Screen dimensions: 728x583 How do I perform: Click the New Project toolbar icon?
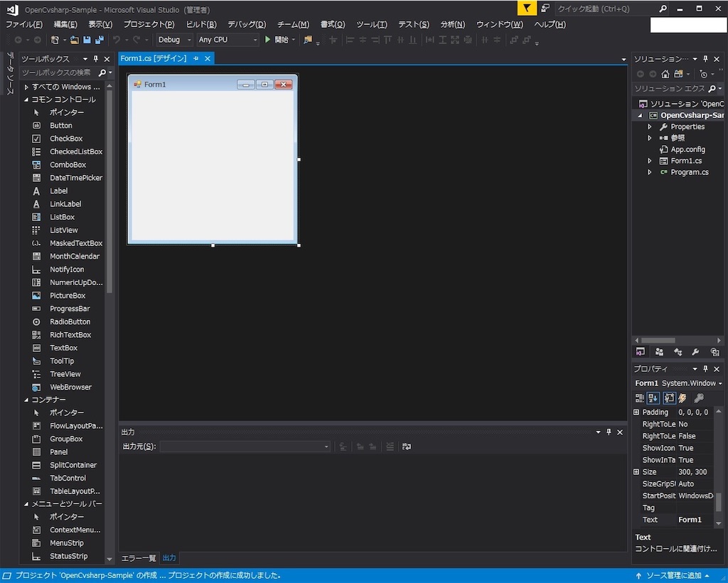(55, 40)
